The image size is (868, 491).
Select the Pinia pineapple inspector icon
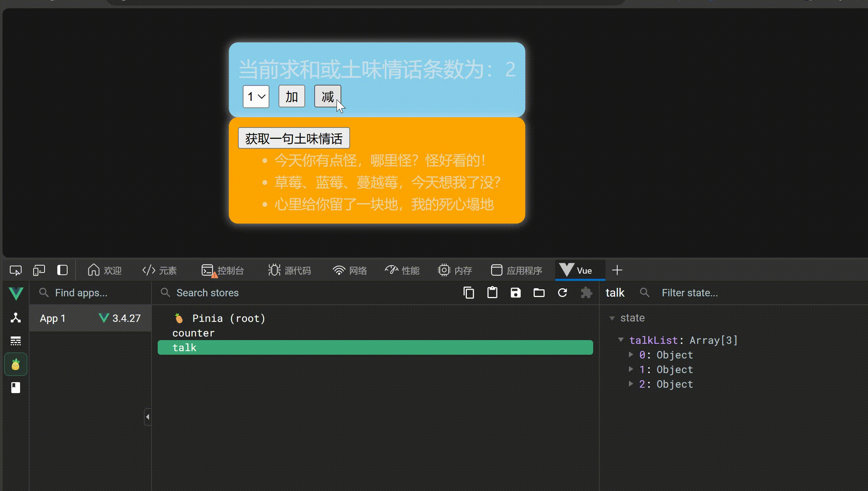pos(16,364)
